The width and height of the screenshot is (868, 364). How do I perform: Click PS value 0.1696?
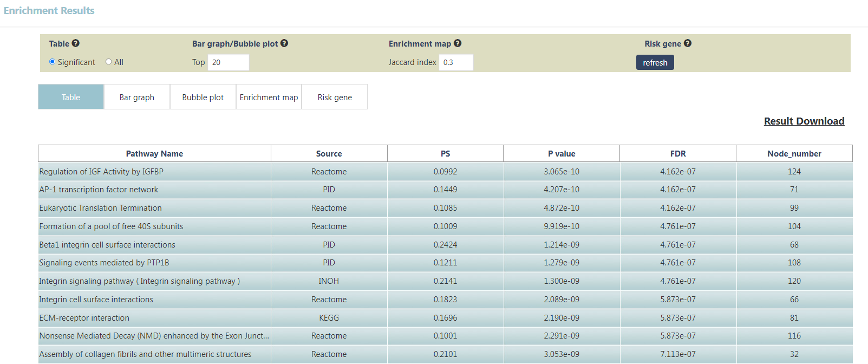pyautogui.click(x=445, y=318)
